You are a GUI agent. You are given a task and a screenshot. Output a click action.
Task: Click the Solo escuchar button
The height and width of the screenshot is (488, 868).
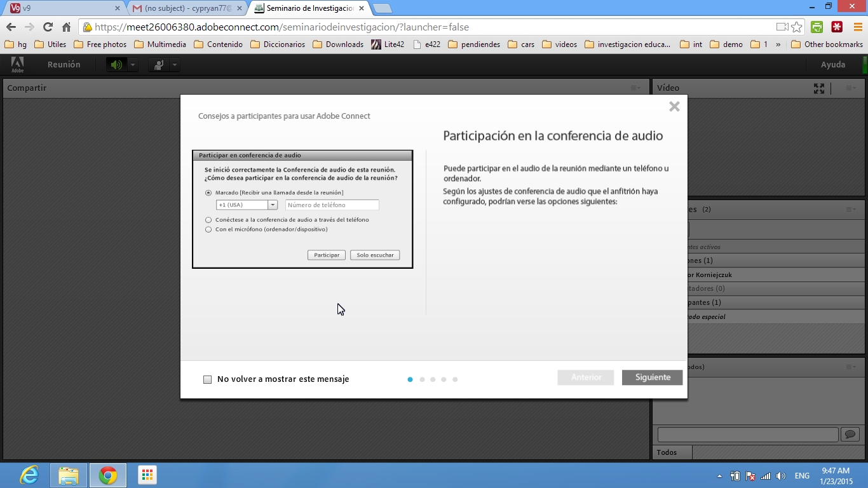pyautogui.click(x=375, y=255)
